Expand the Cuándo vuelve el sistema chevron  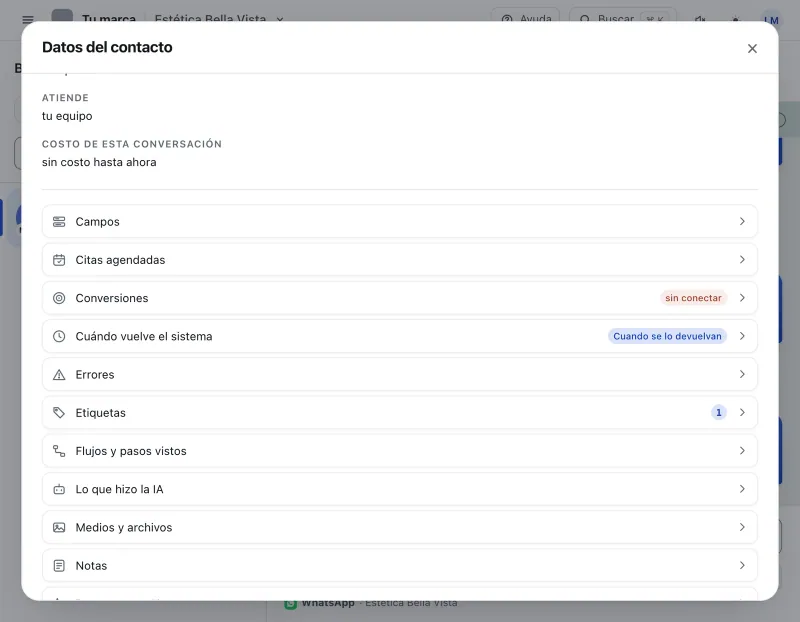[742, 336]
